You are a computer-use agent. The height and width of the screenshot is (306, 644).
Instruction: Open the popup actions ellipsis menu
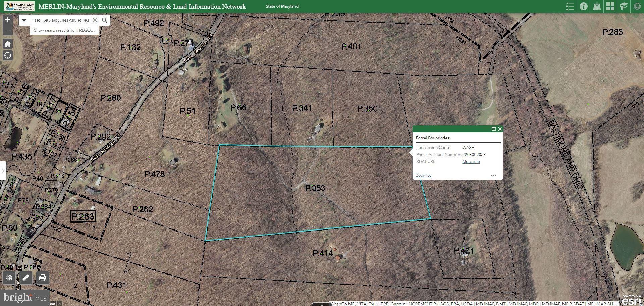click(493, 175)
